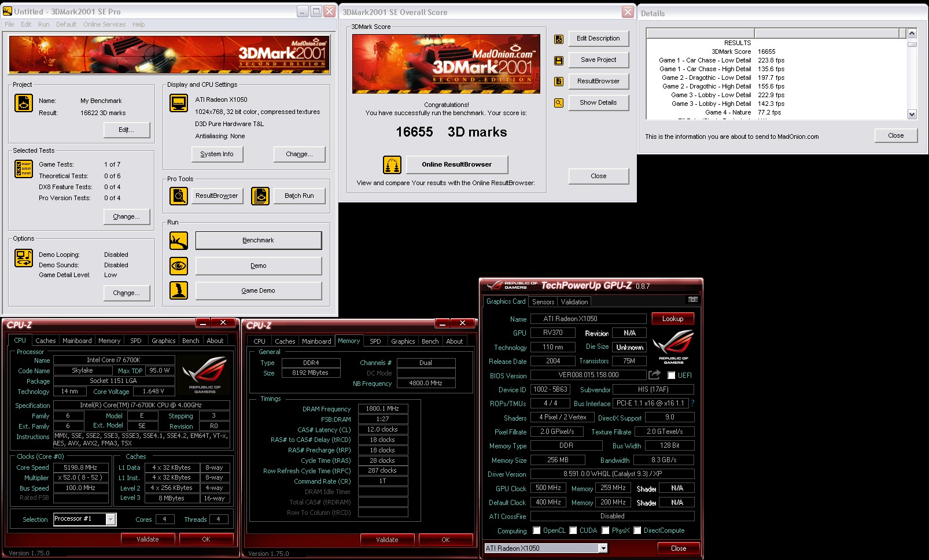Click the GPU-Z Name field
The image size is (929, 560).
(x=588, y=319)
